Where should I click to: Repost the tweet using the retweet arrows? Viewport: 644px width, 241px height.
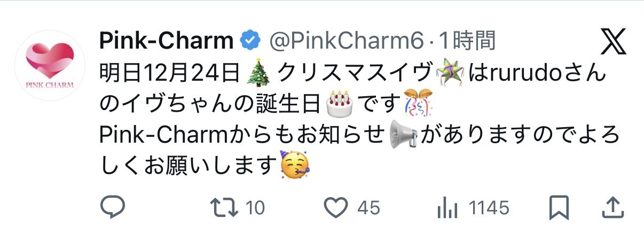[x=223, y=208]
